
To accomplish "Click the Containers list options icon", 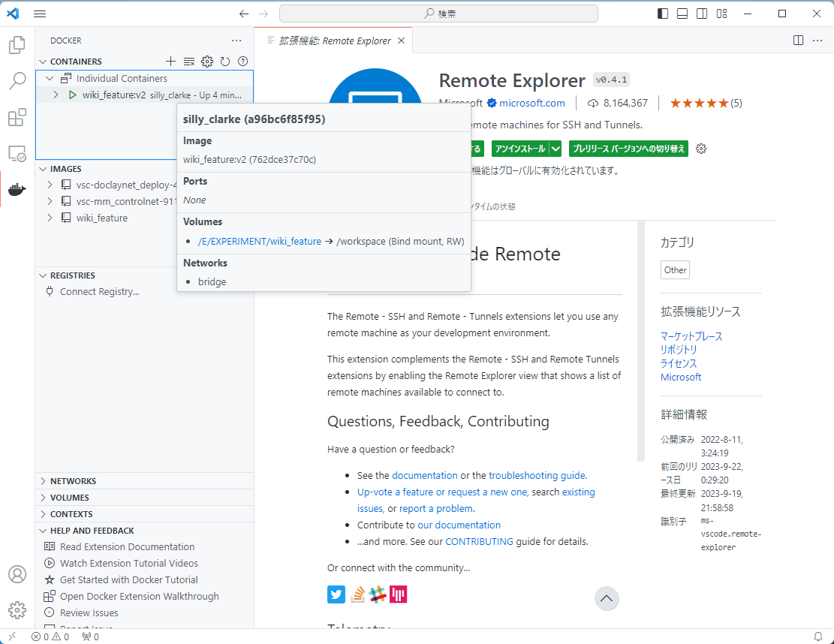I will (x=189, y=62).
